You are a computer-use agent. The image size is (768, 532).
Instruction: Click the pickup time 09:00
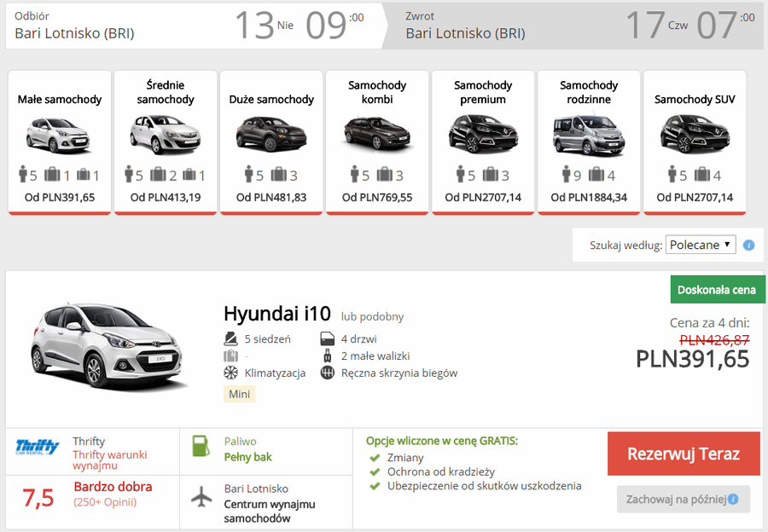(x=335, y=26)
